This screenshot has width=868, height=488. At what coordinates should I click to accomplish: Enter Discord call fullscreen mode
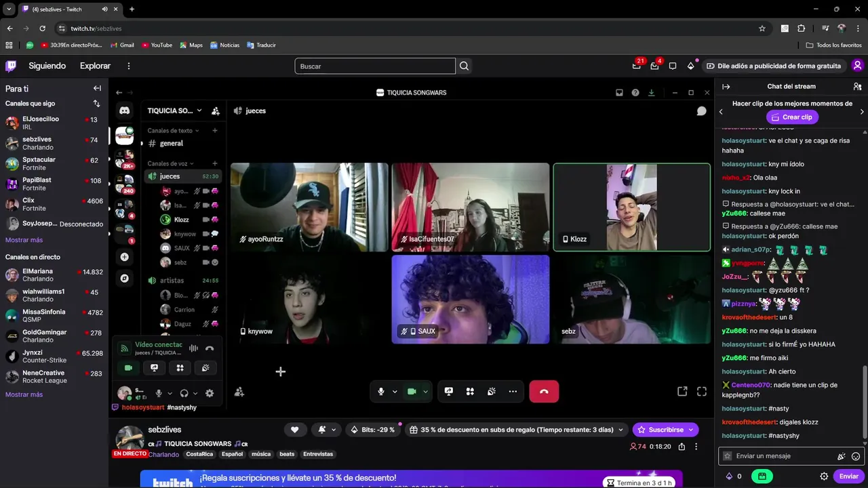pyautogui.click(x=702, y=391)
